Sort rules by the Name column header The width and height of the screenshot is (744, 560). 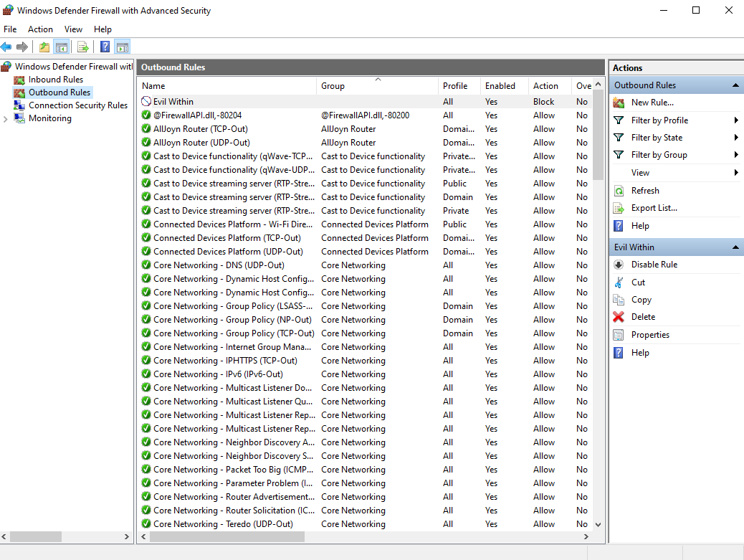154,85
